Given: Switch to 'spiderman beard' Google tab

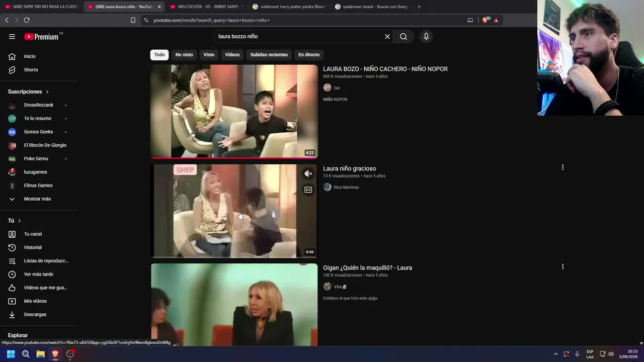Looking at the screenshot, I should [x=371, y=7].
